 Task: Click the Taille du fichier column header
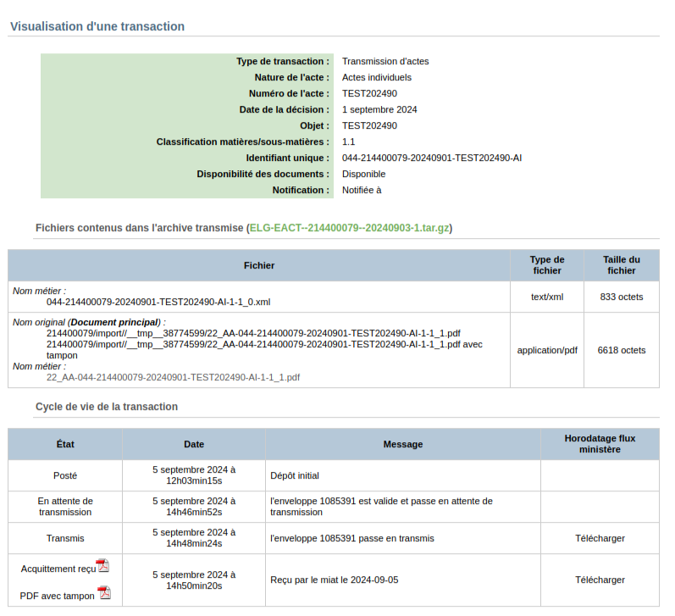coord(621,265)
